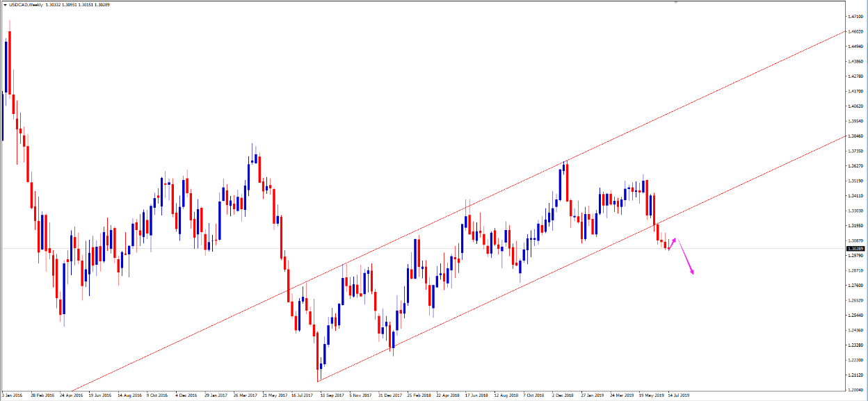Click the 2 Dec 2018 date label

(x=563, y=395)
